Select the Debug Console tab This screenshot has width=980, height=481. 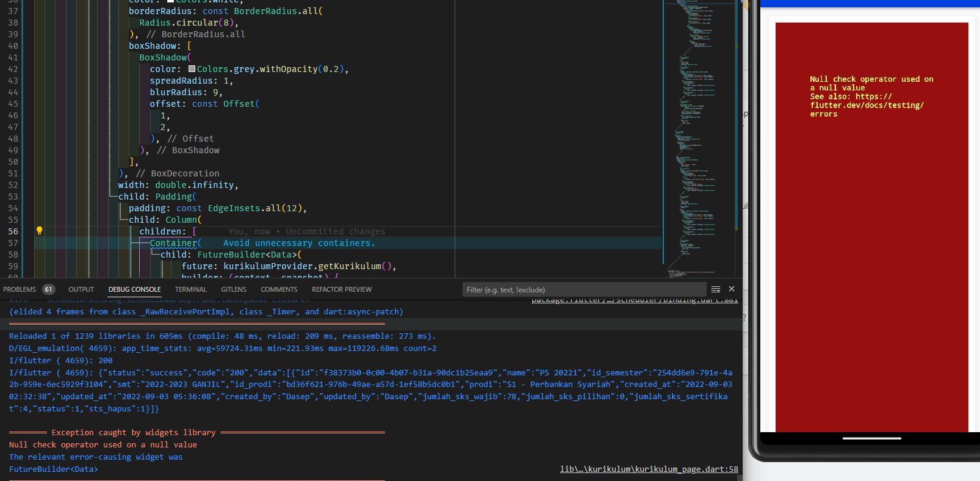click(134, 289)
